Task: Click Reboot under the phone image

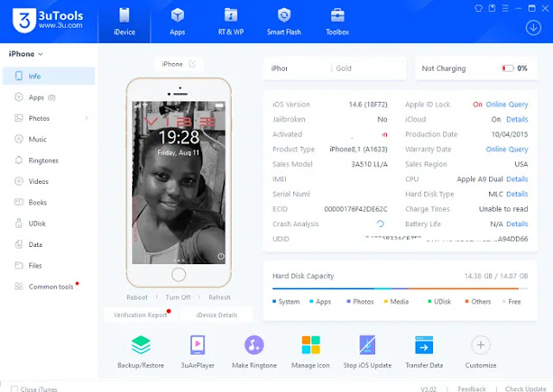Action: [137, 297]
